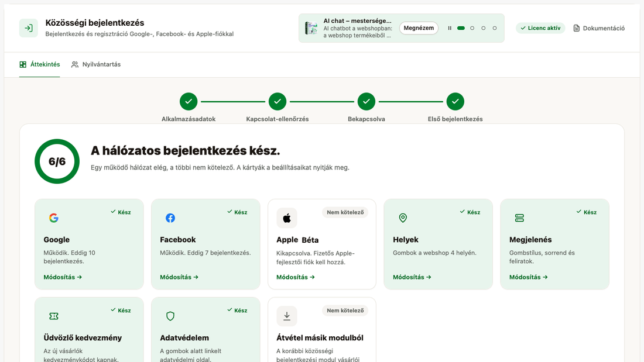
Task: Click the Kész badge on the Google card
Action: click(x=121, y=212)
